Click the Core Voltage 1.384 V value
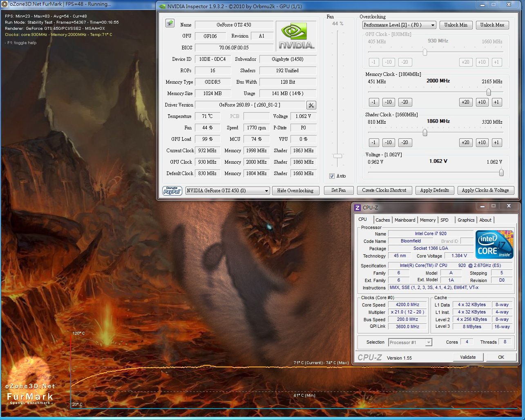 (459, 256)
